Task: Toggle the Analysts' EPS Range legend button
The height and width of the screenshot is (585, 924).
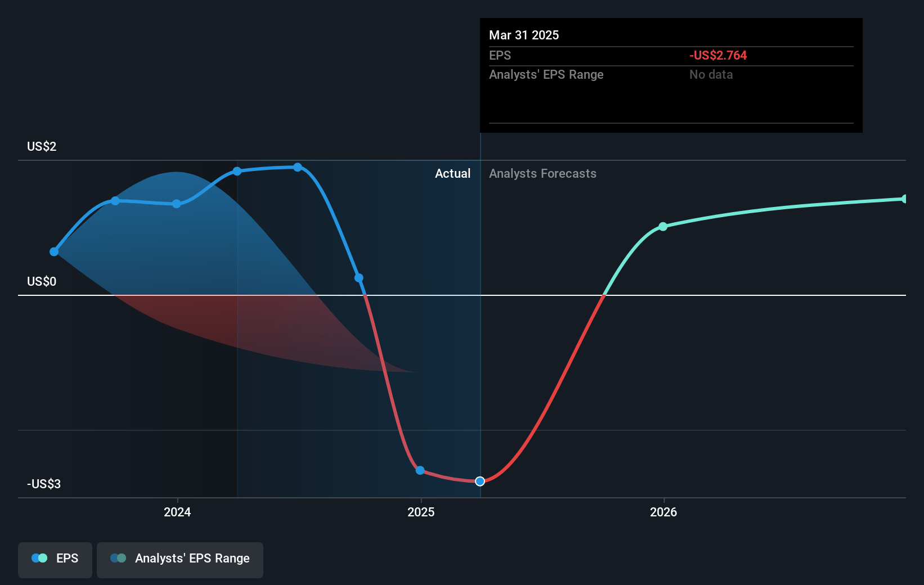Action: click(x=180, y=560)
